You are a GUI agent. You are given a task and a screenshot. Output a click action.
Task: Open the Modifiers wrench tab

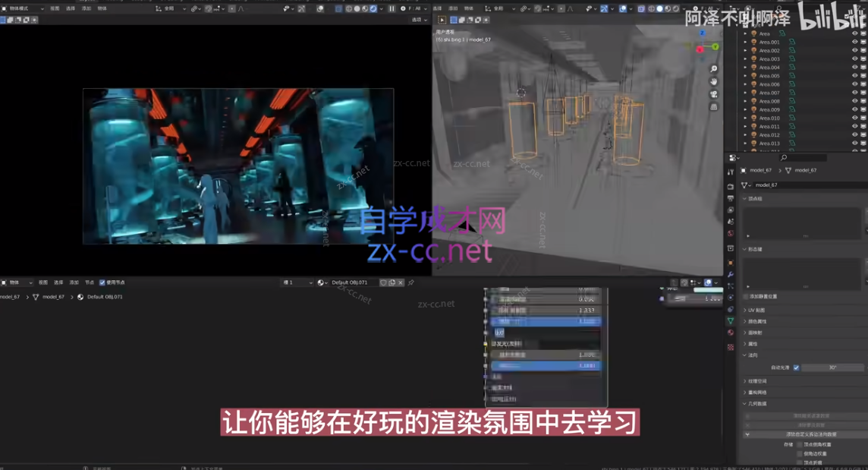pyautogui.click(x=731, y=274)
